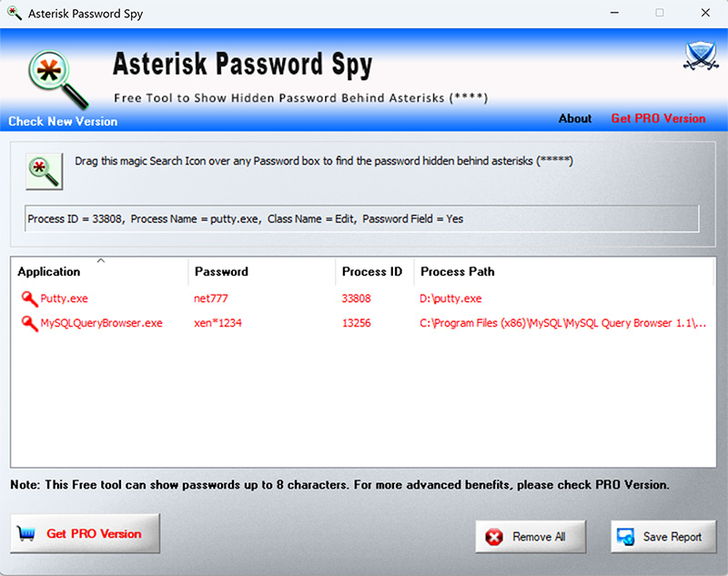Click the red Get PRO Version header link

(658, 119)
